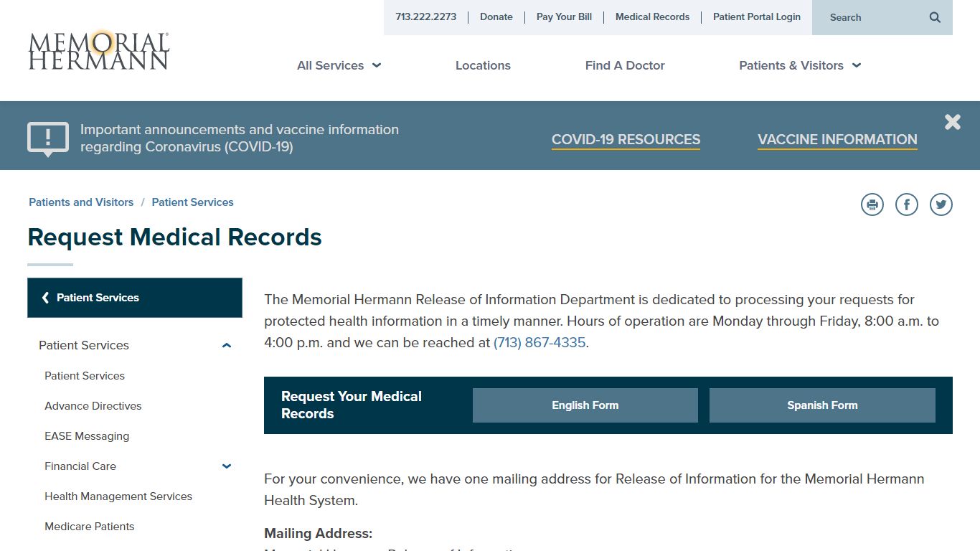Select Health Management Services in sidebar

pyautogui.click(x=118, y=496)
